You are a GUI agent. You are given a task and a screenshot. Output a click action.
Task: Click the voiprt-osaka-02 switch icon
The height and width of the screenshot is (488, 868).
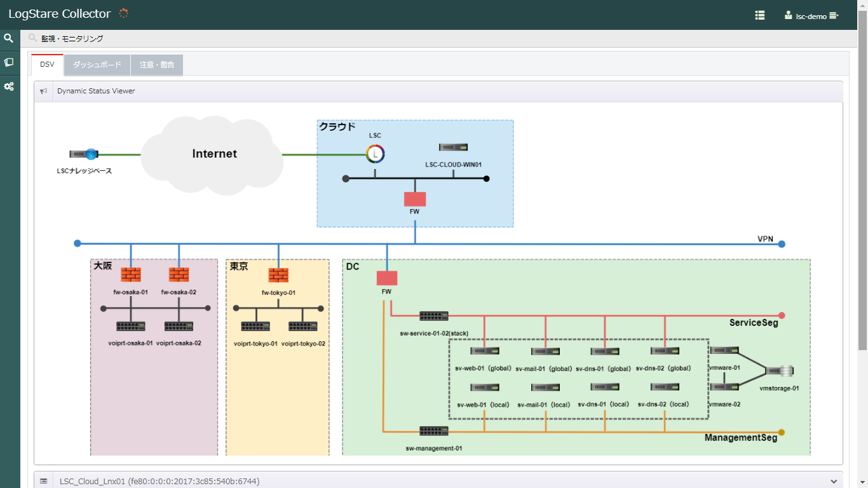point(179,326)
